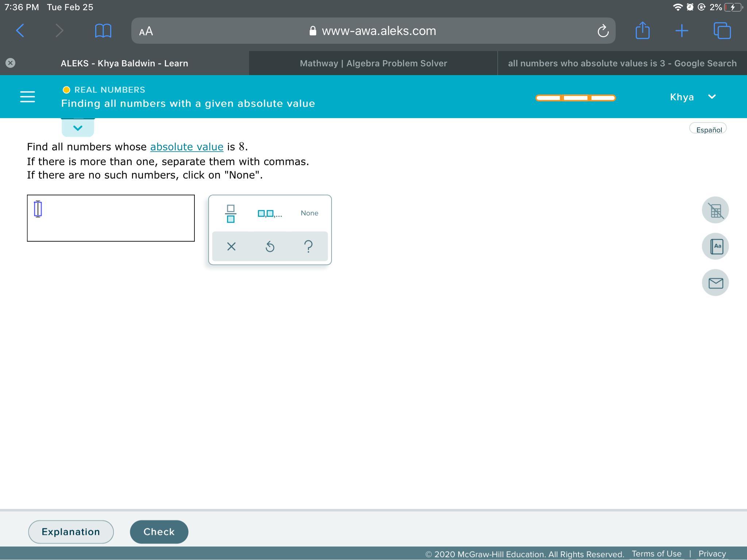747x560 pixels.
Task: Switch to the Google Search tab
Action: 622,63
